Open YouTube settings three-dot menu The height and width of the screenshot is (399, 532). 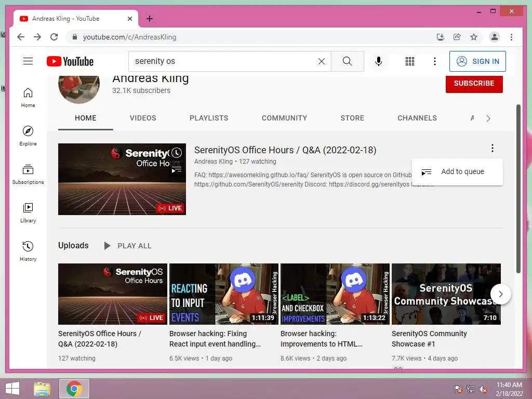(435, 61)
